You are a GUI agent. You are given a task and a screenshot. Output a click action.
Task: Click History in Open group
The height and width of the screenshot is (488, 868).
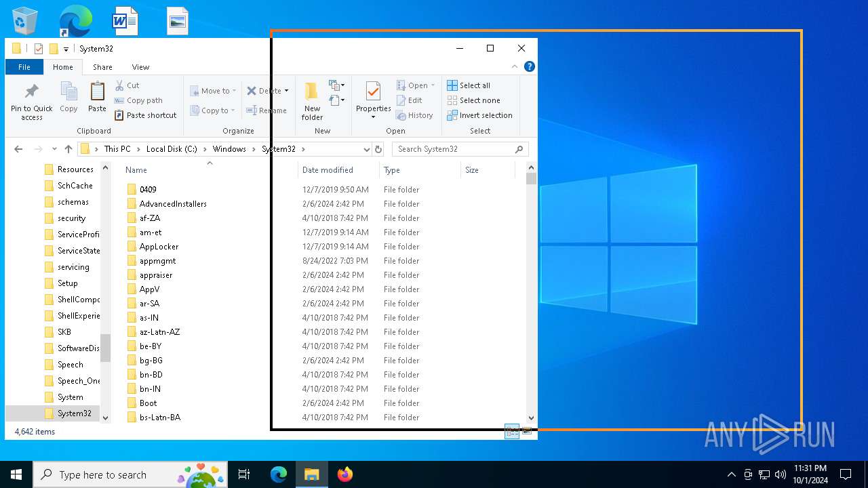(x=414, y=115)
